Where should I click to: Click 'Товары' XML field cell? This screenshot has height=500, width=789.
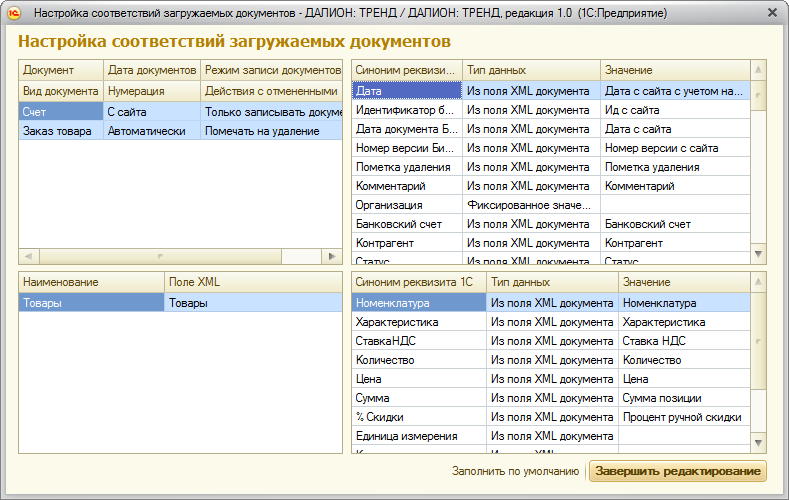point(254,303)
